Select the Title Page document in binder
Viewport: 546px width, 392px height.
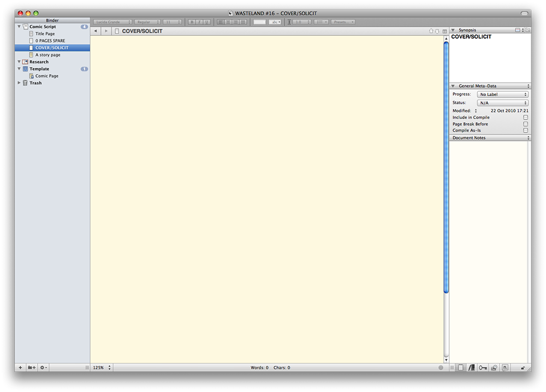pyautogui.click(x=45, y=34)
